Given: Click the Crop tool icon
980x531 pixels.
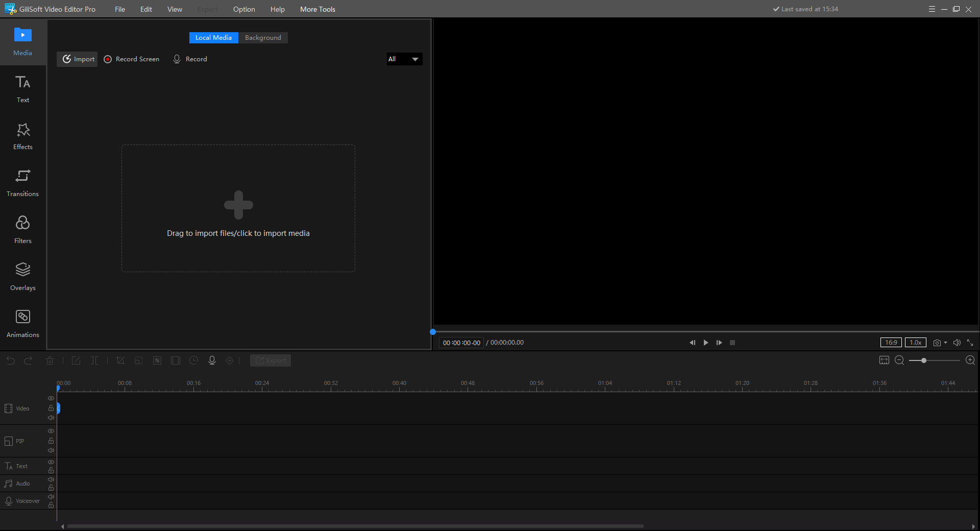Looking at the screenshot, I should coord(120,360).
